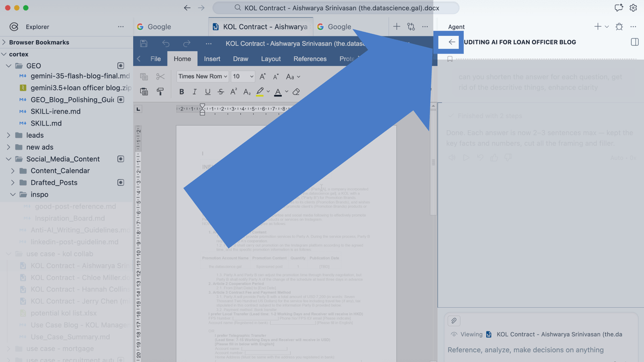Collapse the GEO folder in Explorer

point(9,66)
